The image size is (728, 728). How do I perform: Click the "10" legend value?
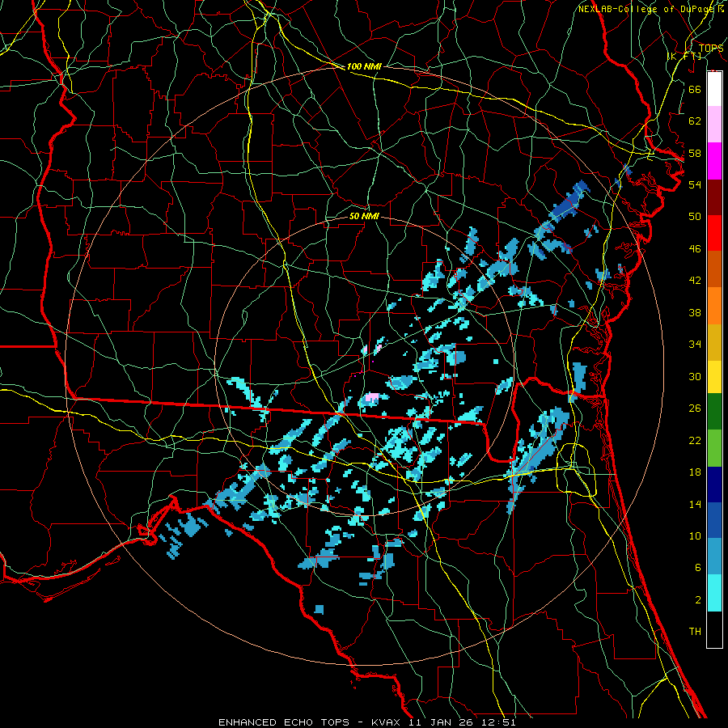[x=695, y=535]
